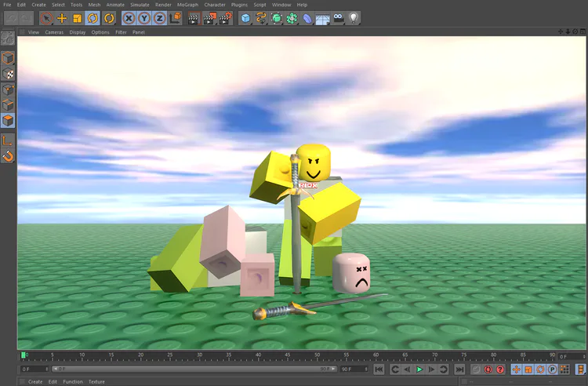The height and width of the screenshot is (386, 588).
Task: Open the Create menu in top bar
Action: (38, 5)
